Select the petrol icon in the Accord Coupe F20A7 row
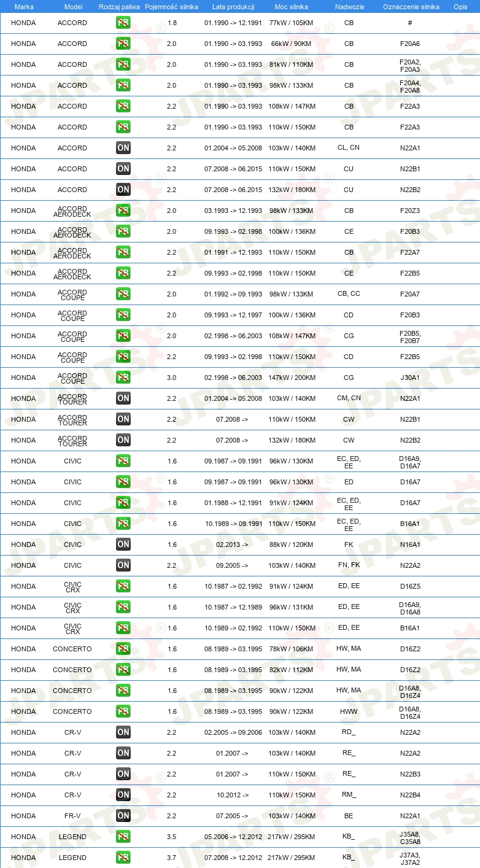This screenshot has height=868, width=480. tap(123, 294)
